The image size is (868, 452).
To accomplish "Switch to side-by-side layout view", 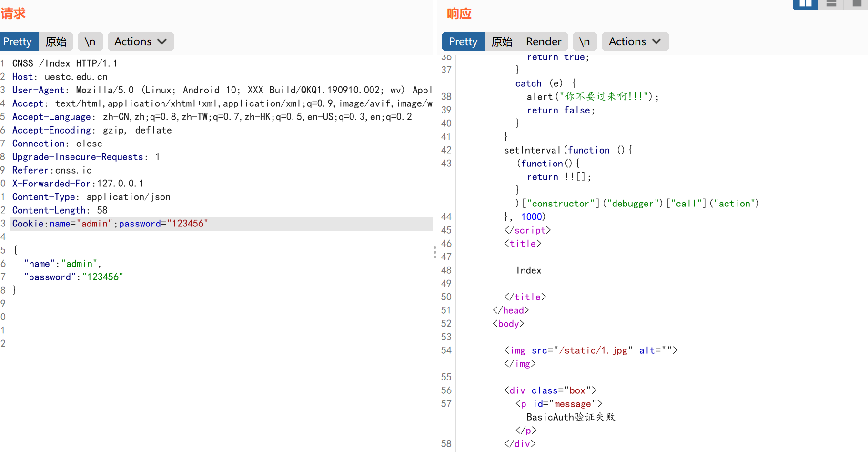I will pyautogui.click(x=805, y=4).
